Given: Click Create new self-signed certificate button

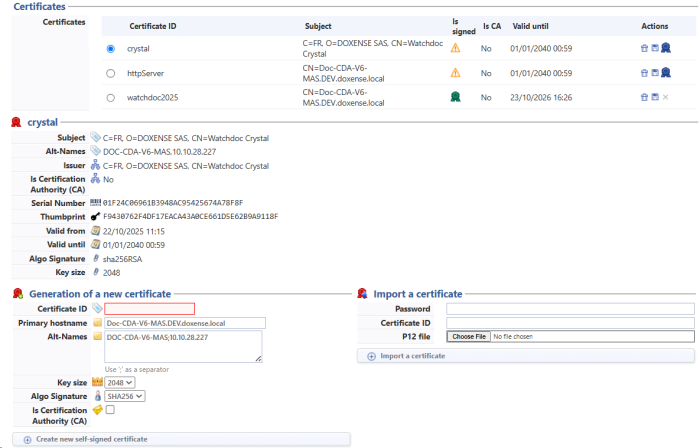Looking at the screenshot, I should click(x=181, y=439).
